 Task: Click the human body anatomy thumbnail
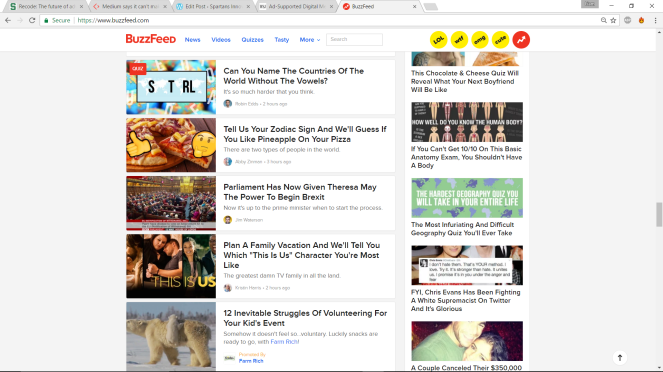pyautogui.click(x=467, y=122)
